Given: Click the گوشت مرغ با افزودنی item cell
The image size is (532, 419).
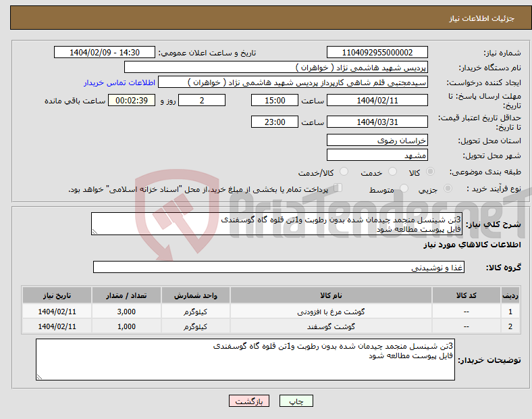Looking at the screenshot, I should [x=331, y=312].
